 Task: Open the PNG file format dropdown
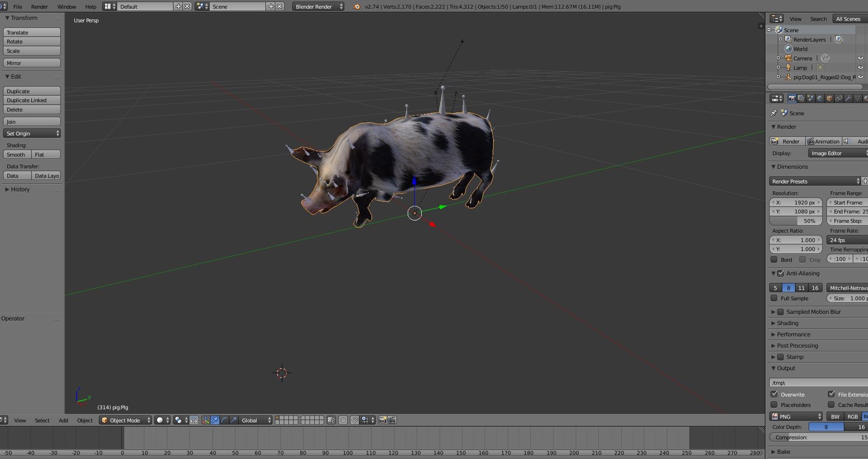tap(797, 416)
